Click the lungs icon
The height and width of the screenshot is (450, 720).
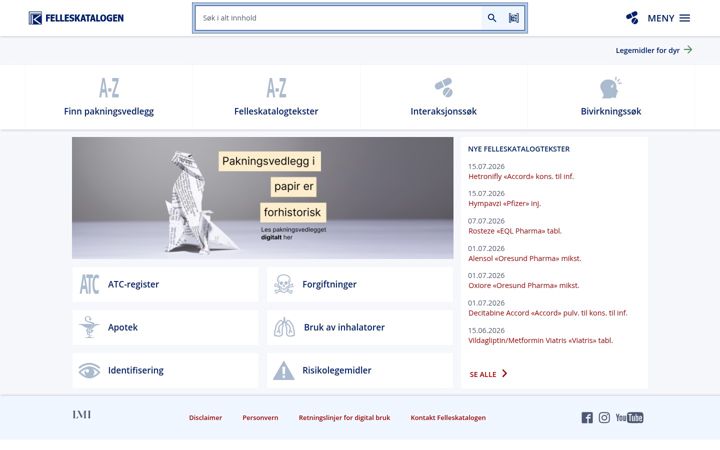coord(284,327)
